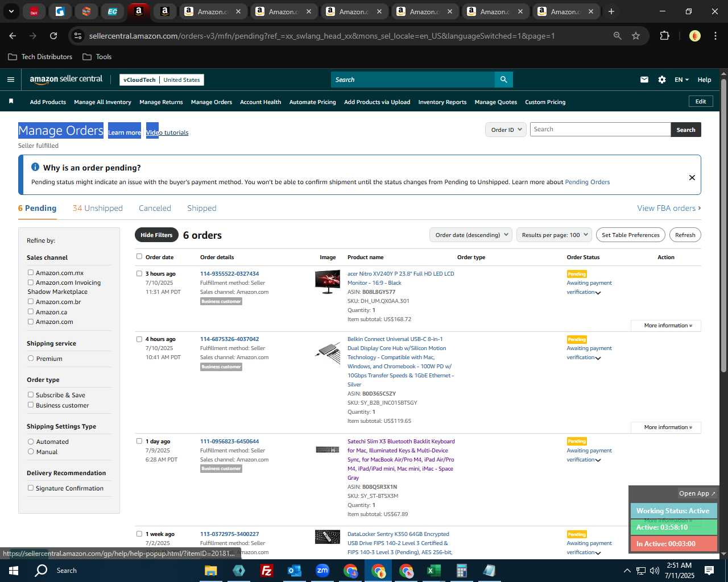Click the Windows Start button

(x=14, y=571)
